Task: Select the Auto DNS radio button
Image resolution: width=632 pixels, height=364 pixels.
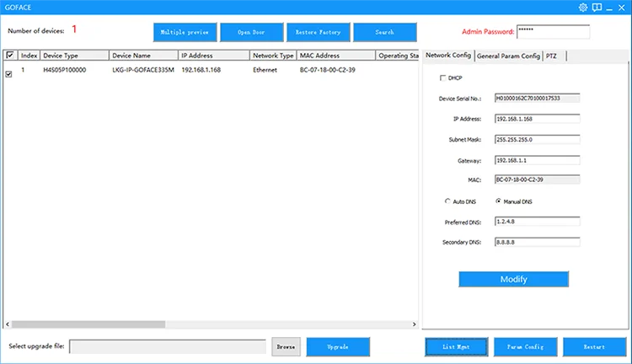Action: coord(447,201)
